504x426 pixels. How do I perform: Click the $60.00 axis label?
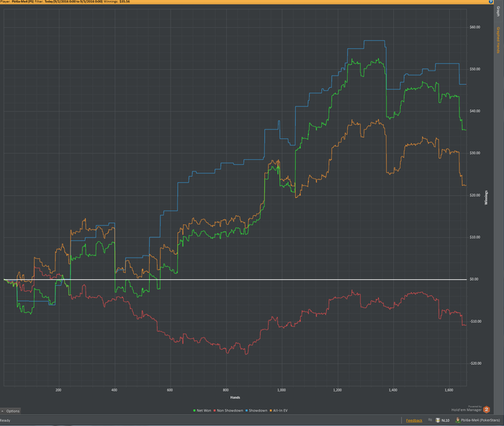(x=474, y=27)
